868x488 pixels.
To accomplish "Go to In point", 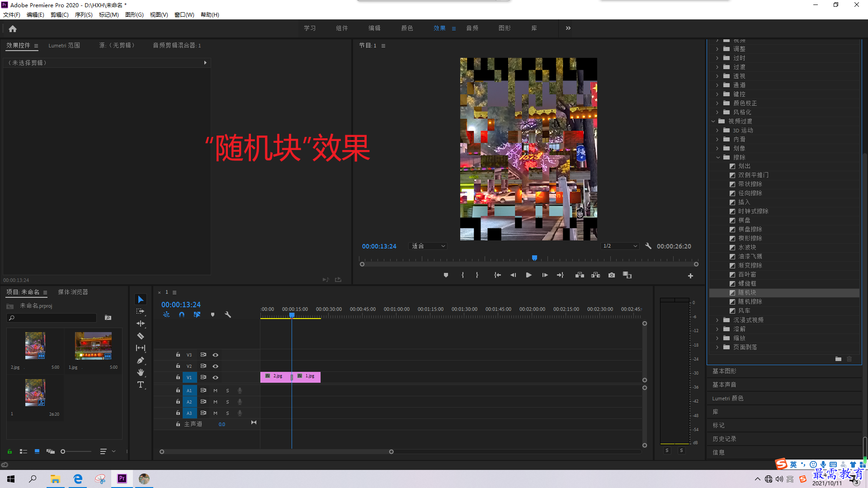I will click(x=497, y=275).
